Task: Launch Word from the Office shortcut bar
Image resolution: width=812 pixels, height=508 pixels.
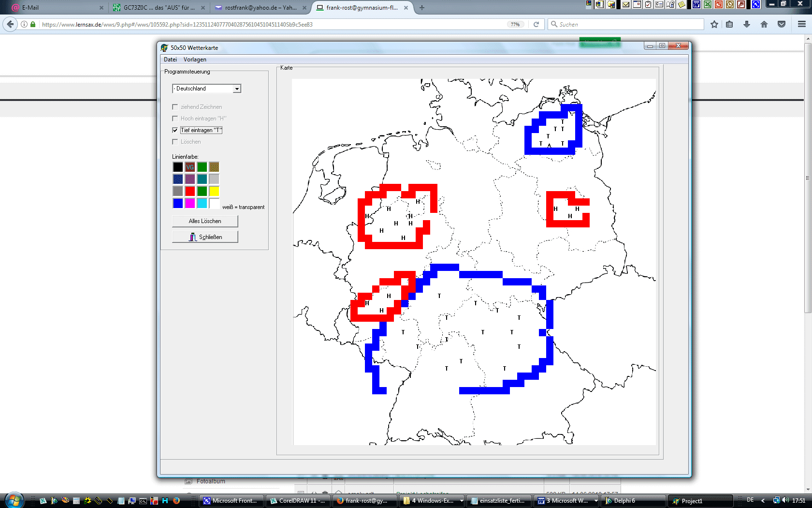Action: click(x=696, y=4)
